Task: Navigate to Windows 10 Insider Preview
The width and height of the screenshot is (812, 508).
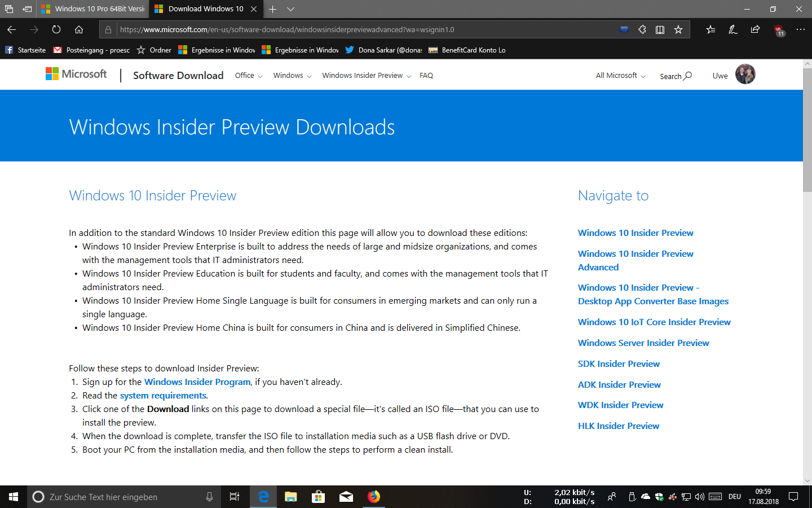Action: 636,233
